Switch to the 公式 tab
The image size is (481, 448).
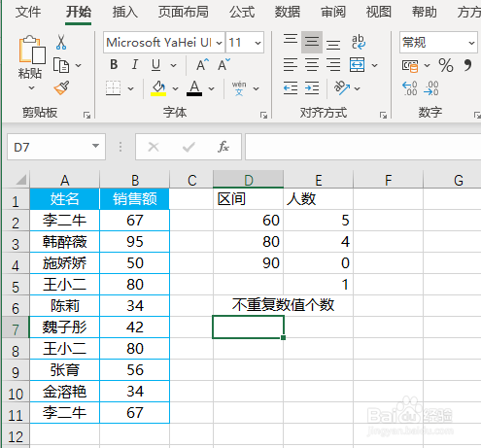(242, 12)
